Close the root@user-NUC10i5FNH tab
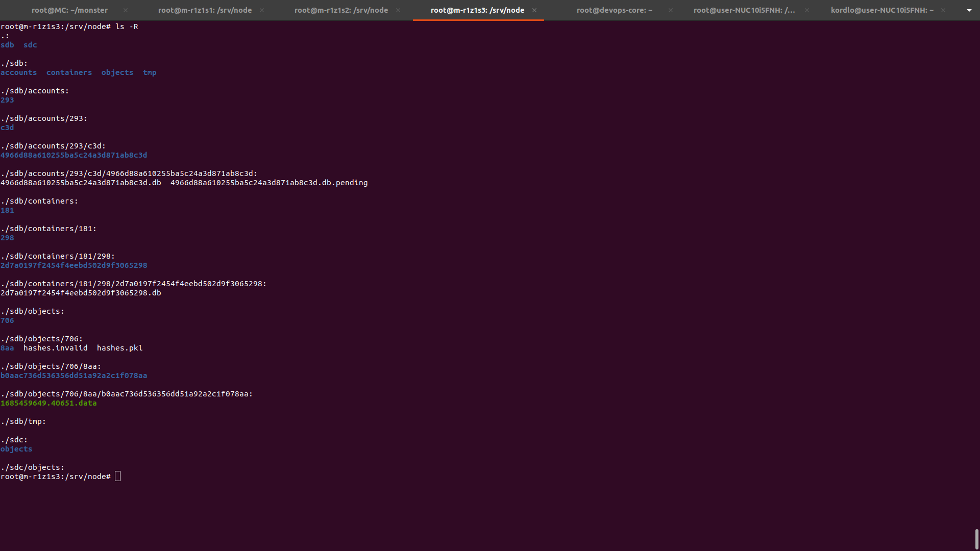 (807, 10)
